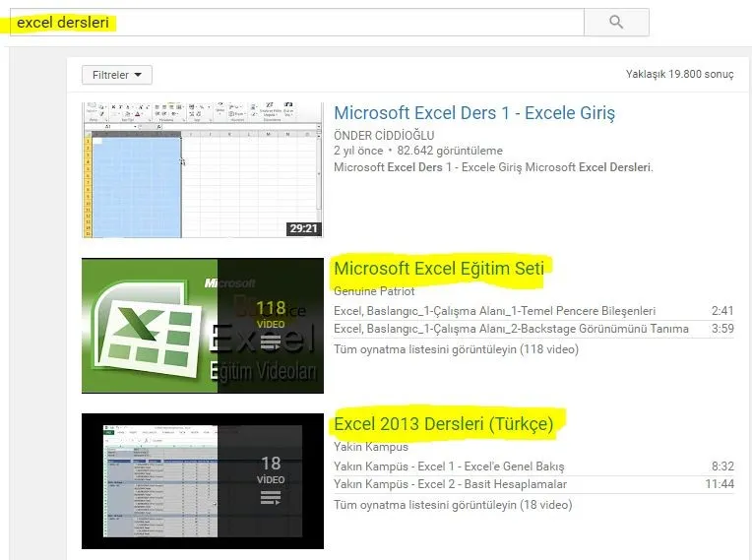The width and height of the screenshot is (752, 560).
Task: Click the 8:32 duration value
Action: point(722,467)
